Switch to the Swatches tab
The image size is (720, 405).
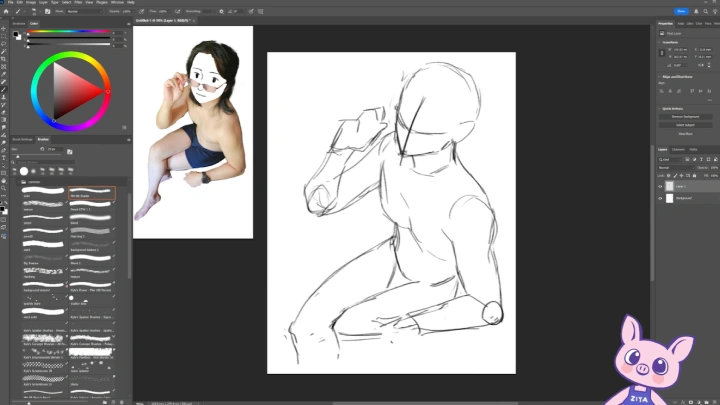tap(19, 23)
